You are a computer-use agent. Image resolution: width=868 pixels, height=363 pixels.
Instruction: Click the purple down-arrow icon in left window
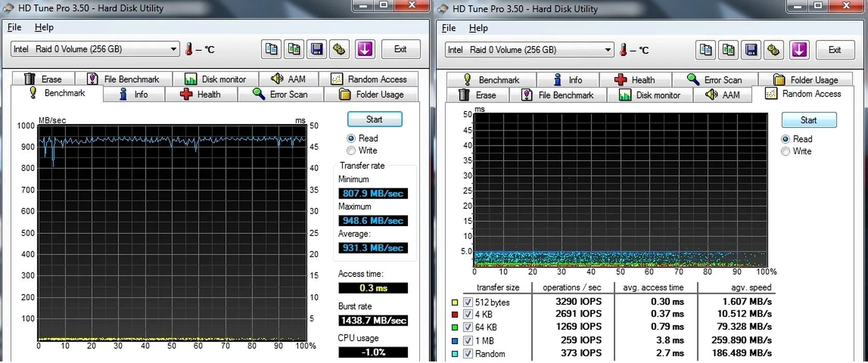point(365,49)
